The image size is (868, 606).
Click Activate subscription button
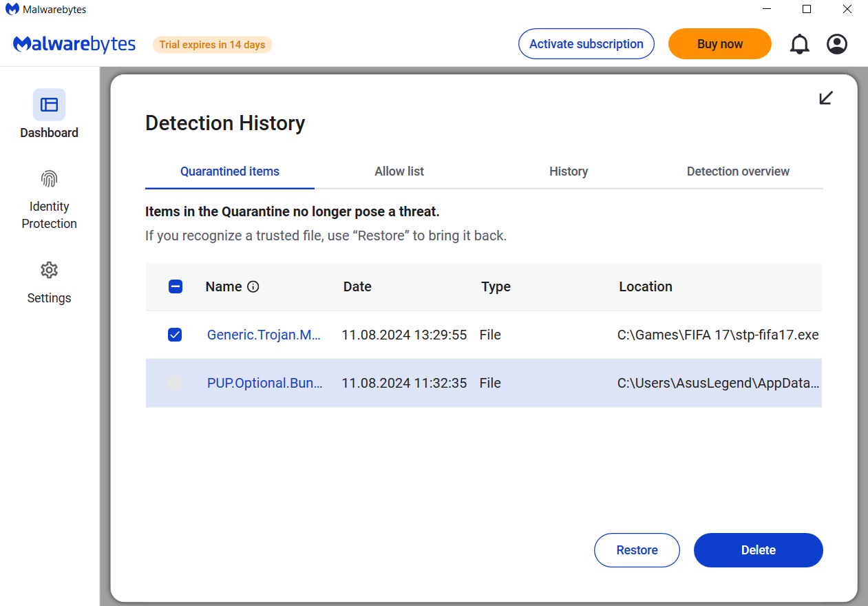(x=586, y=44)
